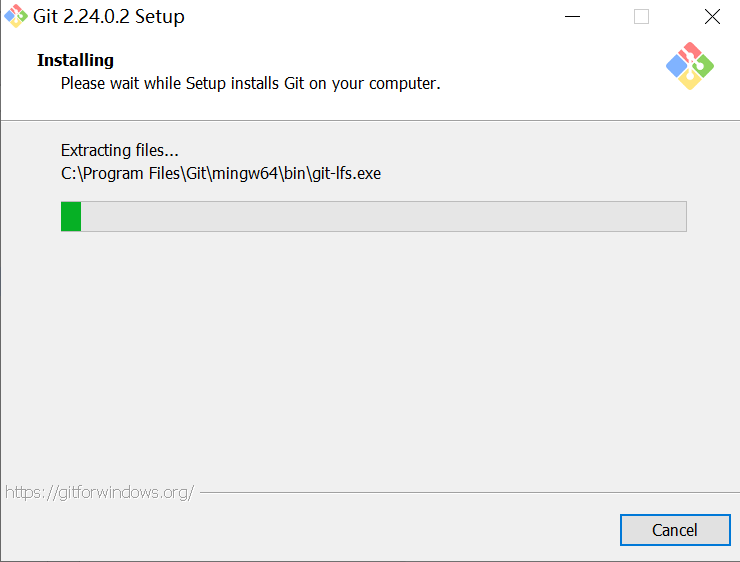Minimize the Git Setup window
Screen dimensions: 740x562
tap(573, 17)
